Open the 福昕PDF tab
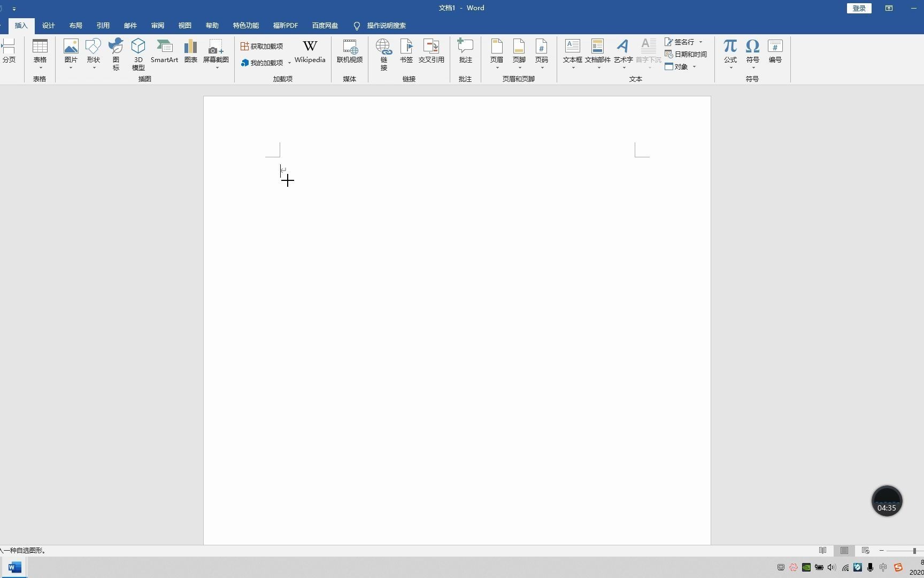The height and width of the screenshot is (578, 924). click(286, 26)
